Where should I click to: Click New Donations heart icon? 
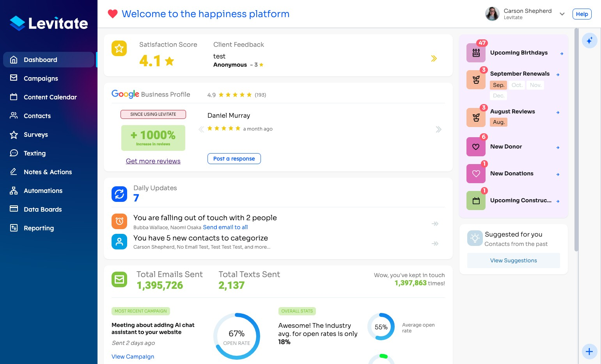pyautogui.click(x=476, y=173)
